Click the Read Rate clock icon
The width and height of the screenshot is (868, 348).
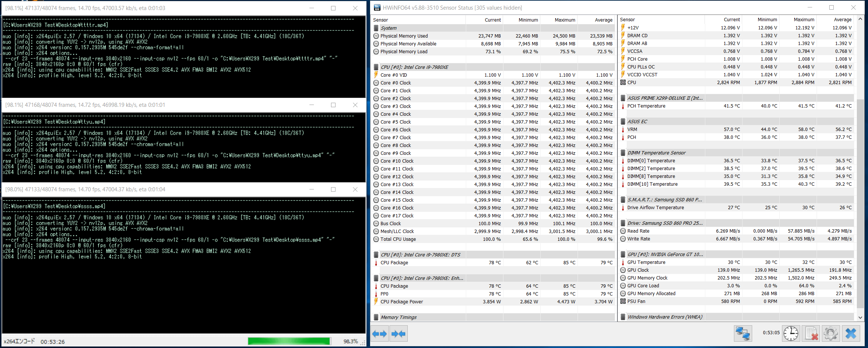[x=623, y=231]
